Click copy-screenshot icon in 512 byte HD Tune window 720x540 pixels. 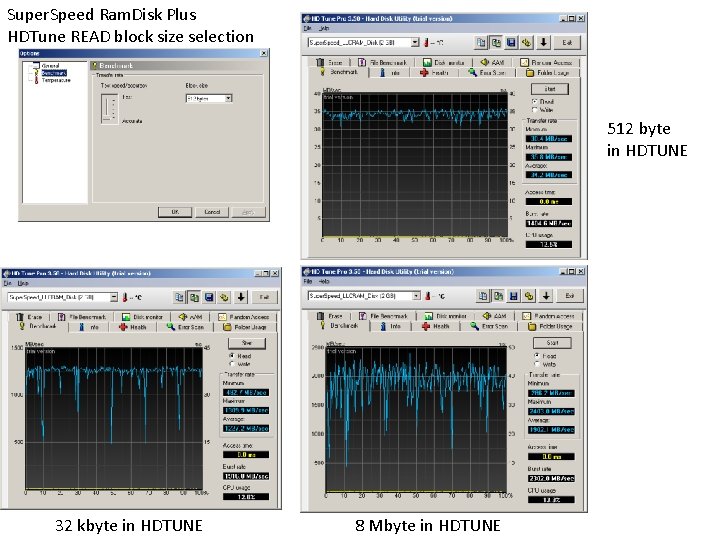click(496, 43)
